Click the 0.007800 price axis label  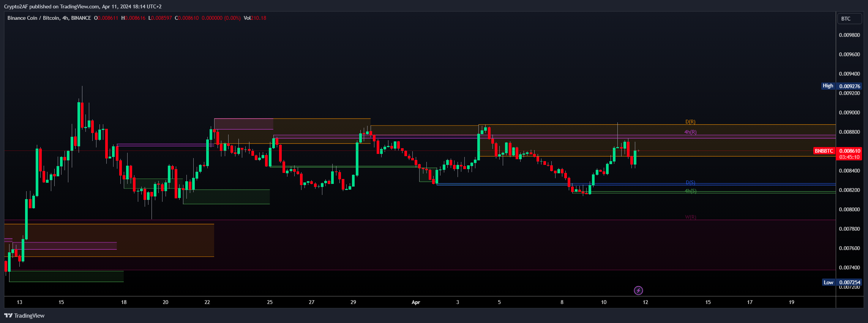(x=849, y=229)
